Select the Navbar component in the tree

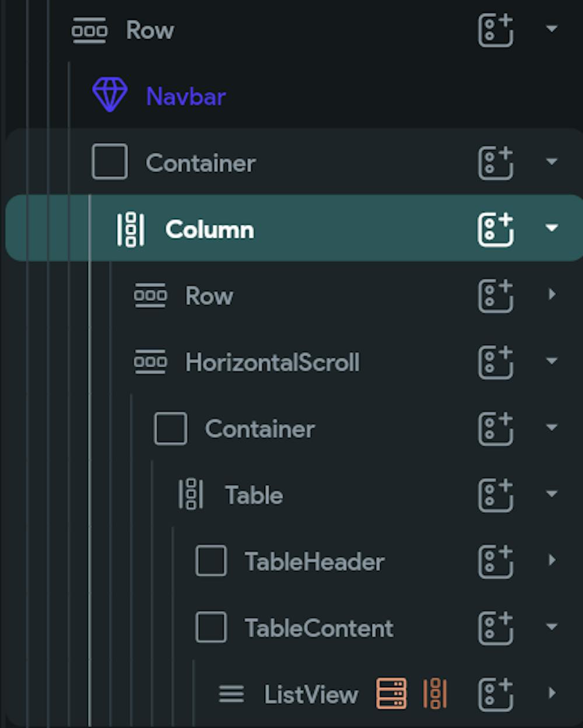[x=185, y=96]
